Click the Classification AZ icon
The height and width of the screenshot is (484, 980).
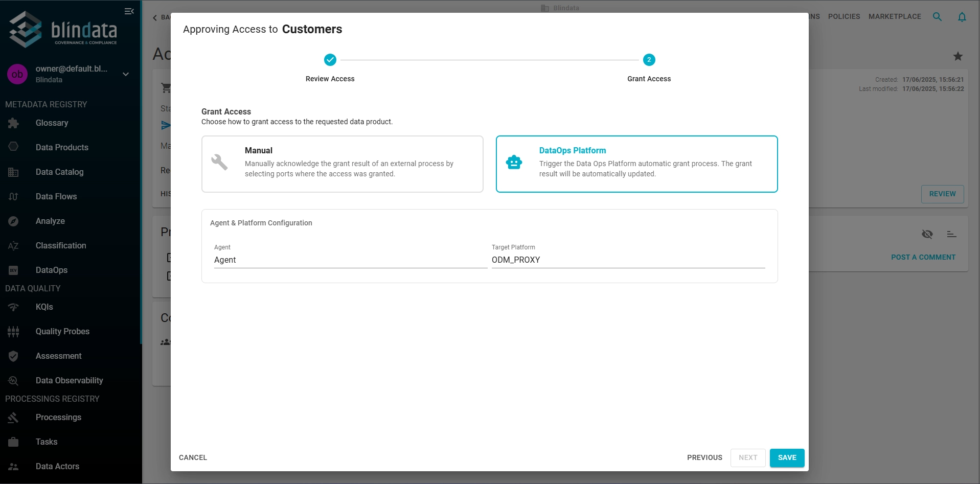[x=13, y=246]
